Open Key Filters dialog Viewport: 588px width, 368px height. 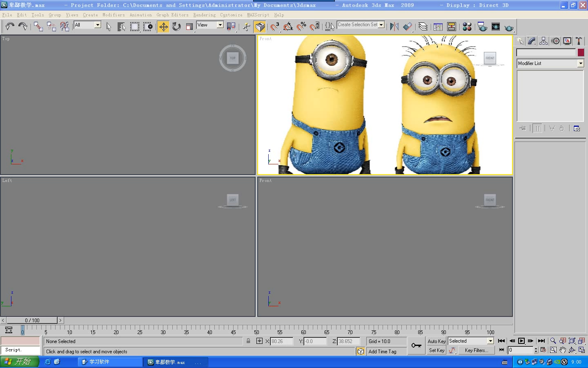(x=476, y=350)
